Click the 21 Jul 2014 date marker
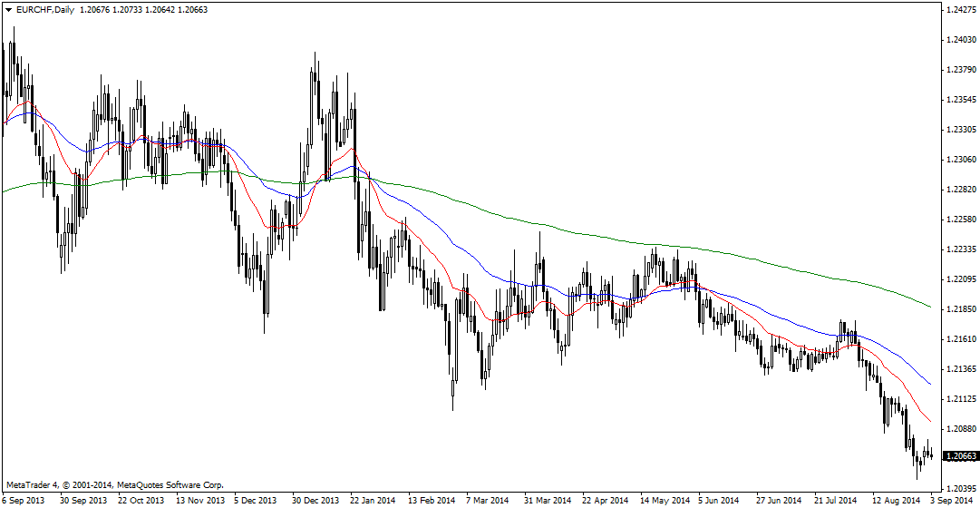Image resolution: width=980 pixels, height=508 pixels. 836,500
